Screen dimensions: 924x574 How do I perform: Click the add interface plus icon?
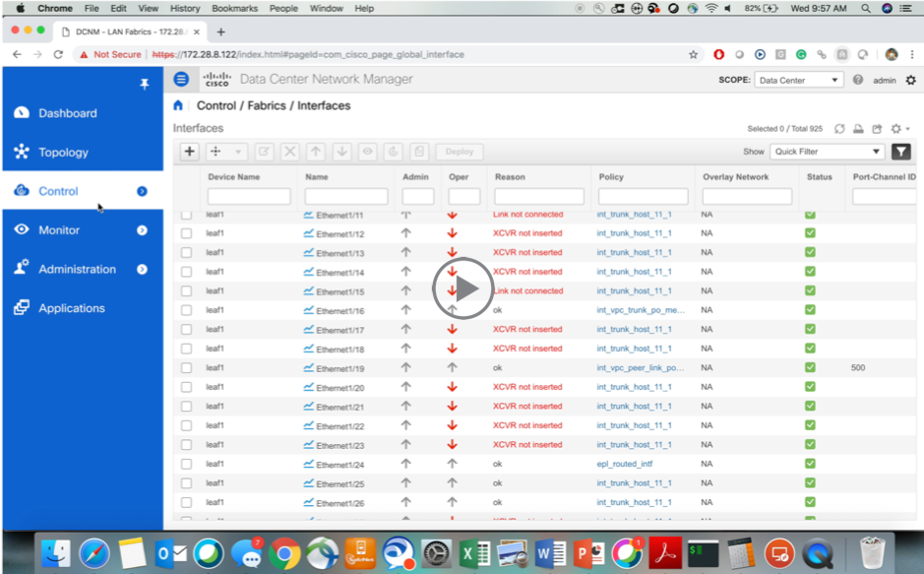pyautogui.click(x=190, y=152)
